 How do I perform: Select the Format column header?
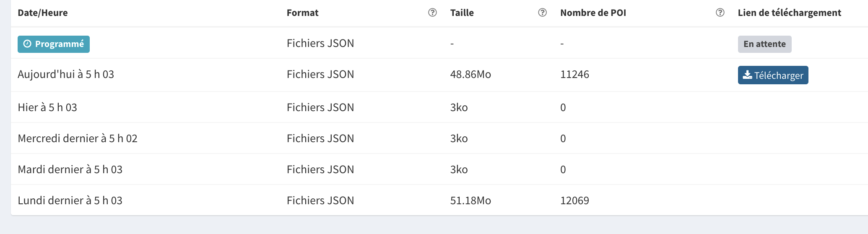tap(303, 13)
